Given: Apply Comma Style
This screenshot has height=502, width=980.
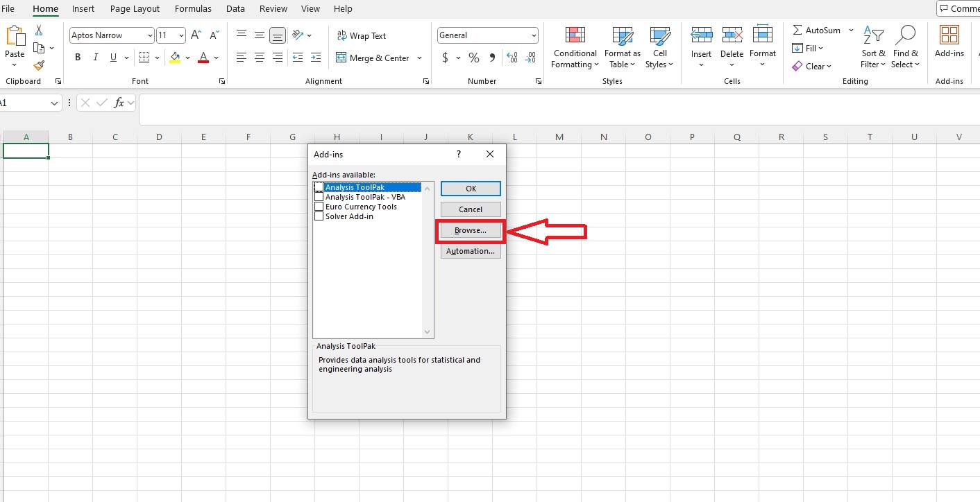Looking at the screenshot, I should pyautogui.click(x=492, y=58).
